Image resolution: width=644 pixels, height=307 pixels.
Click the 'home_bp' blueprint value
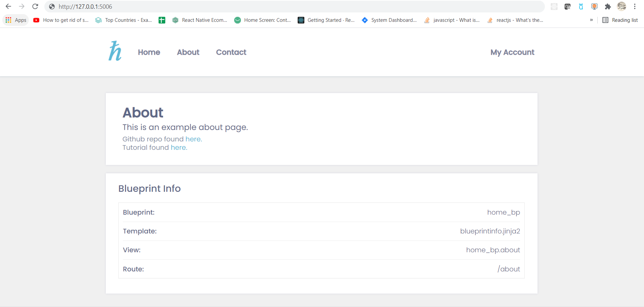coord(504,212)
